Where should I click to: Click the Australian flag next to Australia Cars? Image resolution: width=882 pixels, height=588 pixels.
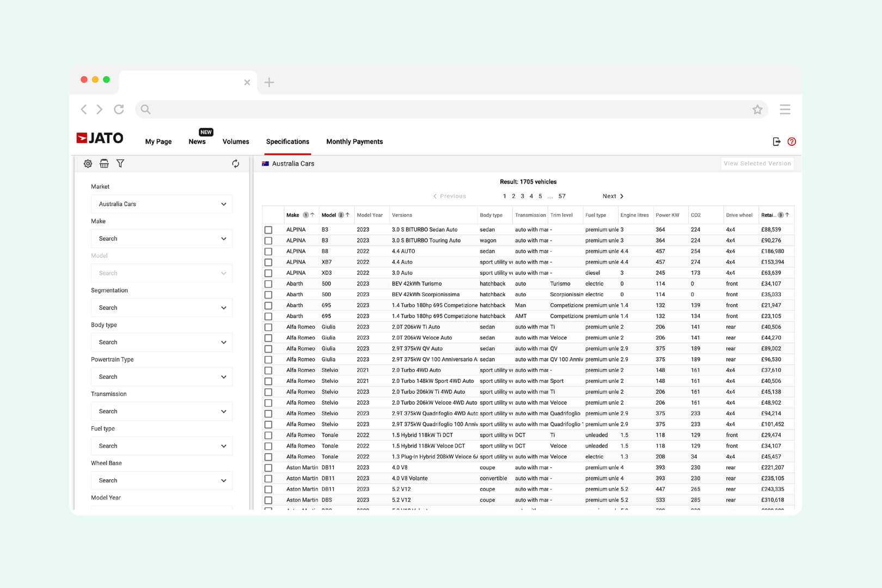click(x=265, y=163)
